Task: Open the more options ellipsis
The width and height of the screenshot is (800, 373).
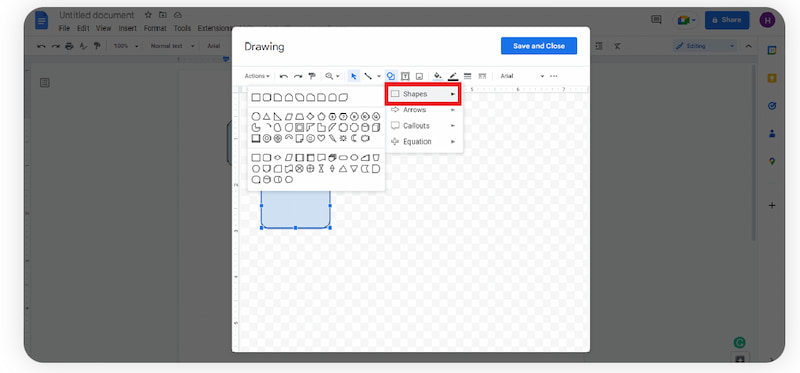Action: tap(554, 76)
